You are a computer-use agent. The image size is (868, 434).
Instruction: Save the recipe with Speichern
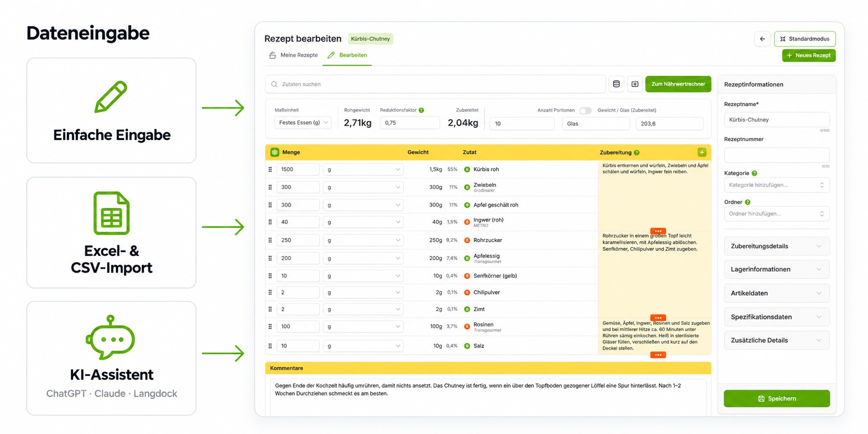777,399
